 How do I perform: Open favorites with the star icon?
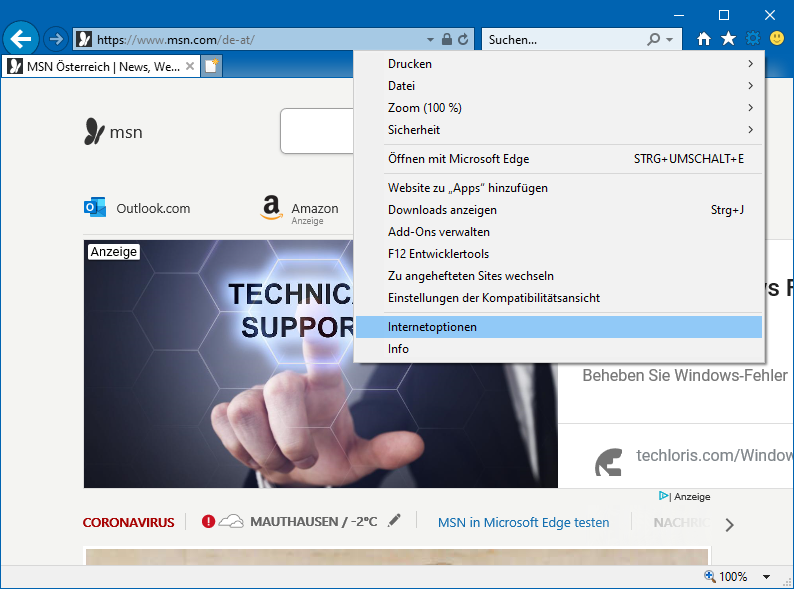[728, 38]
